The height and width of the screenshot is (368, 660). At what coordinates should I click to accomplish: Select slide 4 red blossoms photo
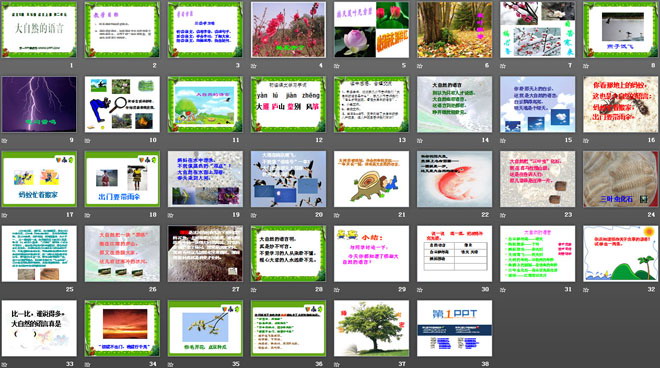pos(288,29)
